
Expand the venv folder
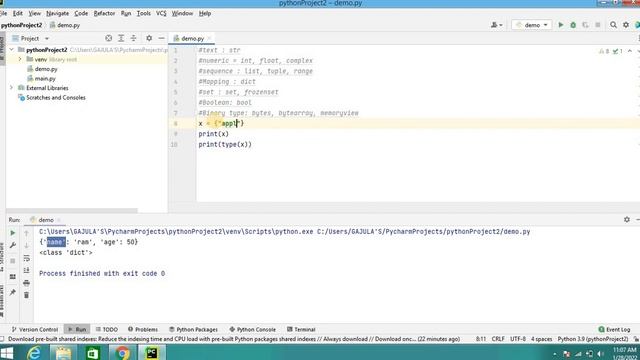click(x=20, y=59)
